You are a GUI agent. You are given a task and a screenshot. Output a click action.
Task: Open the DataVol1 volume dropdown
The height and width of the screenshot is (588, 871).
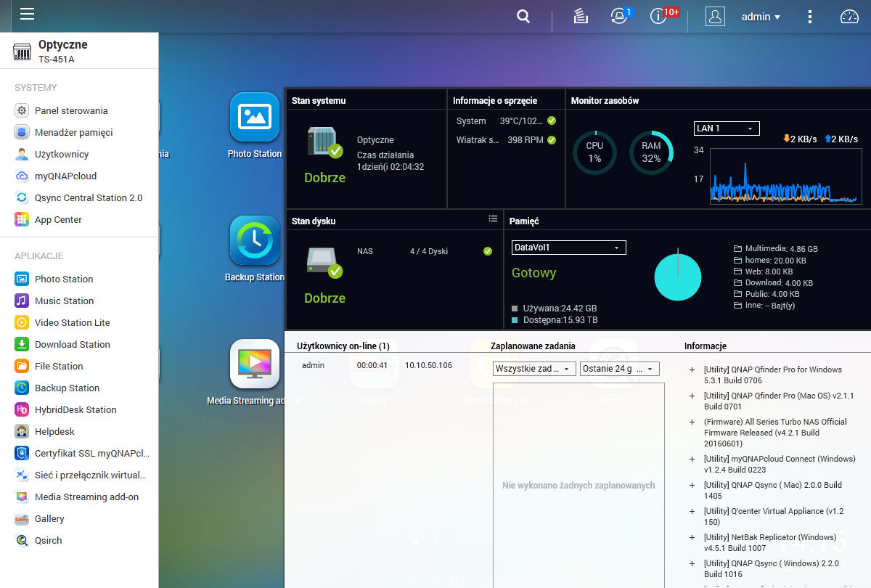click(x=568, y=248)
